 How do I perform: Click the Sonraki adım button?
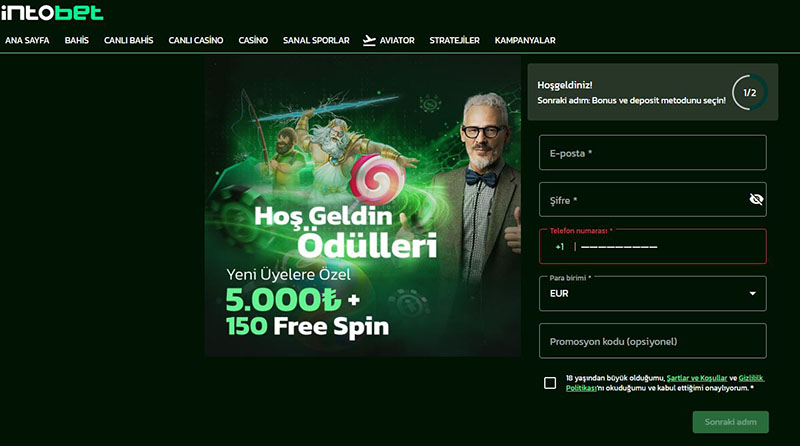pyautogui.click(x=731, y=422)
